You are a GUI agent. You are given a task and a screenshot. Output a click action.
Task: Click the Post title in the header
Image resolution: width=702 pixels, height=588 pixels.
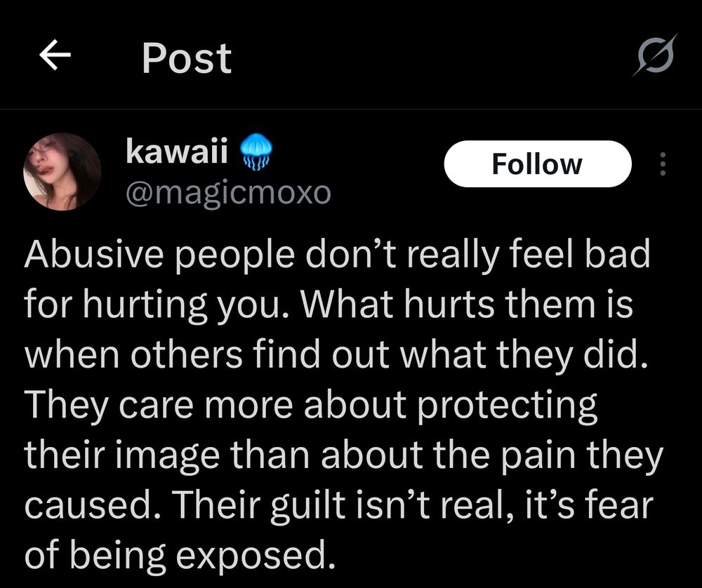(x=187, y=58)
